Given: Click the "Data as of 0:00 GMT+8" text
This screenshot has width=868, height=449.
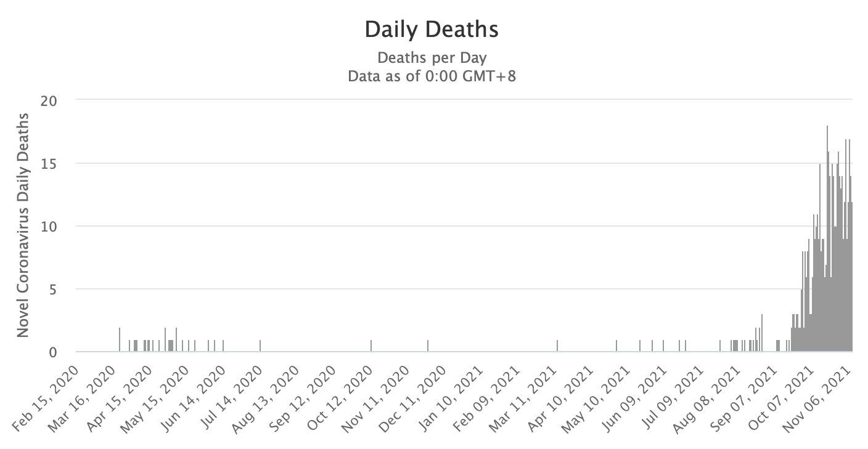Looking at the screenshot, I should [x=432, y=76].
